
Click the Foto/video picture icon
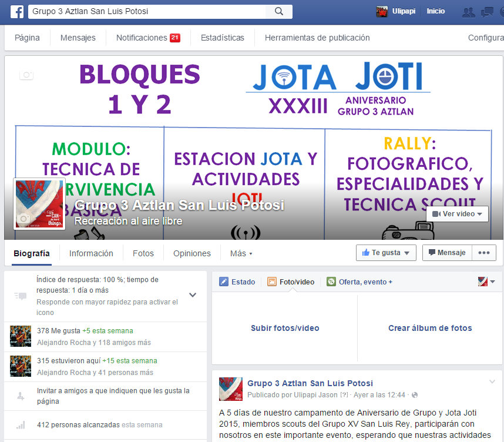(272, 282)
